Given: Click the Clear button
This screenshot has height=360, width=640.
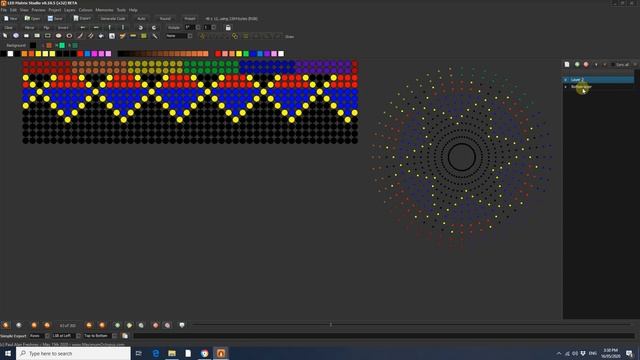Looking at the screenshot, I should point(9,27).
